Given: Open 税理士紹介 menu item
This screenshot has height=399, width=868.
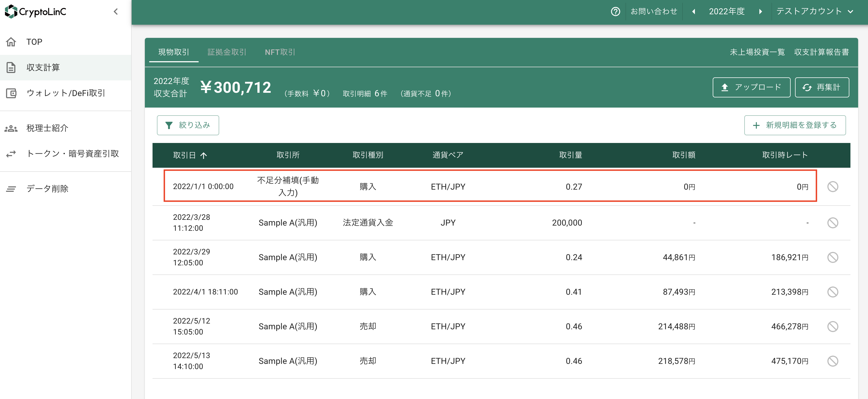Looking at the screenshot, I should (65, 128).
